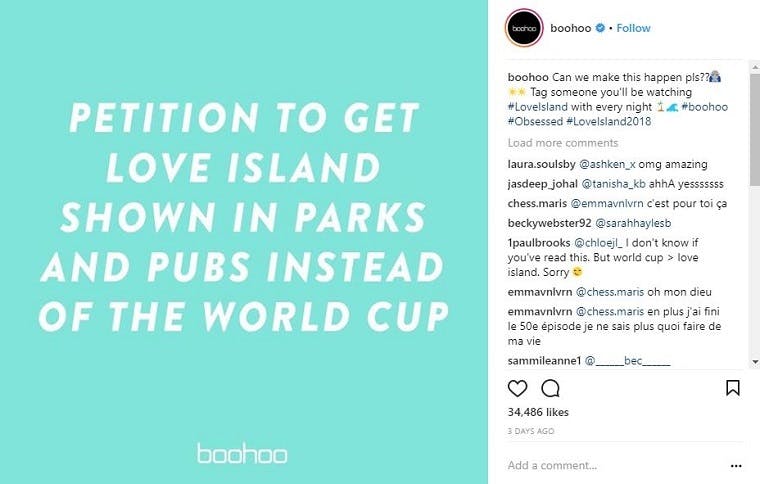The height and width of the screenshot is (484, 760).
Task: Click the heart like icon
Action: (x=517, y=388)
